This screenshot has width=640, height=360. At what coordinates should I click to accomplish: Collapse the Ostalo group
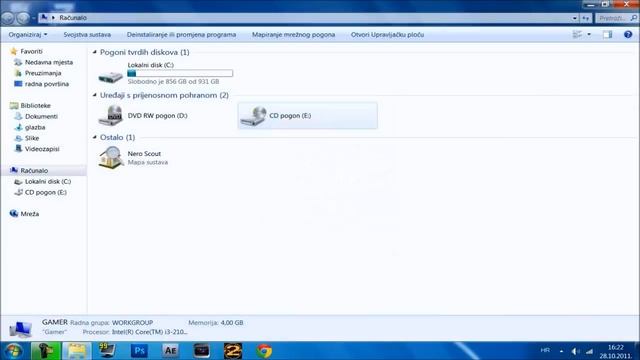[x=95, y=137]
